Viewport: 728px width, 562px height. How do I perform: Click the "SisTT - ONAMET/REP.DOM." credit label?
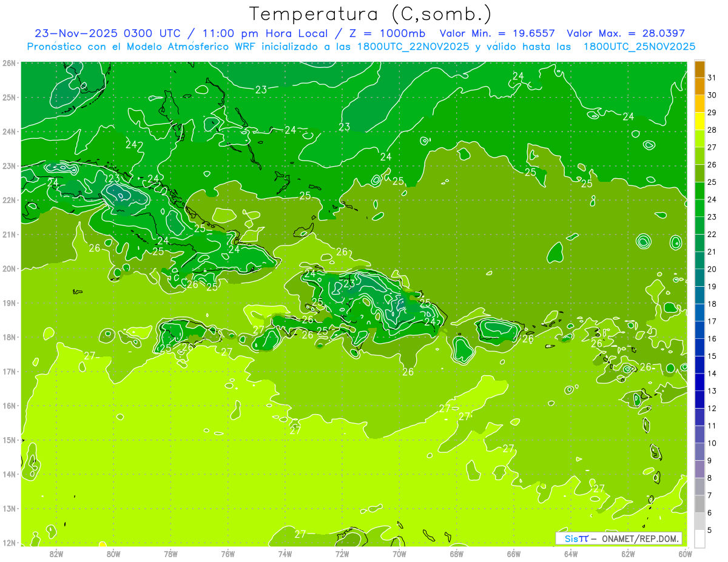click(618, 538)
